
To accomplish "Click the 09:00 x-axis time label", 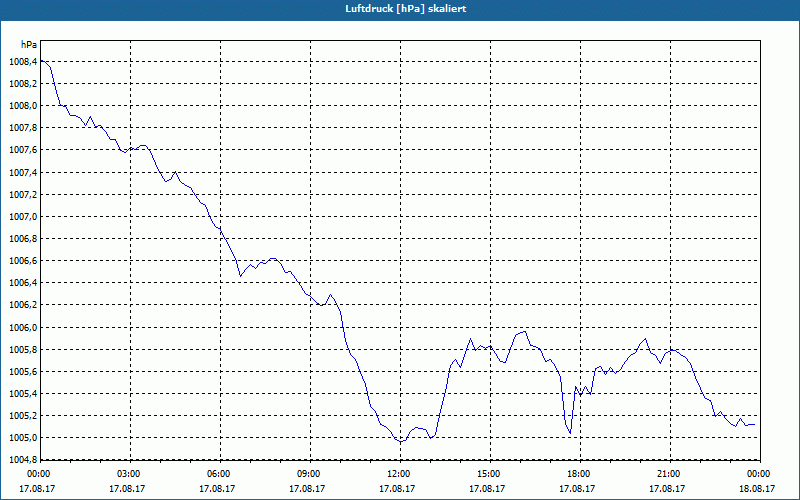I will coord(310,474).
